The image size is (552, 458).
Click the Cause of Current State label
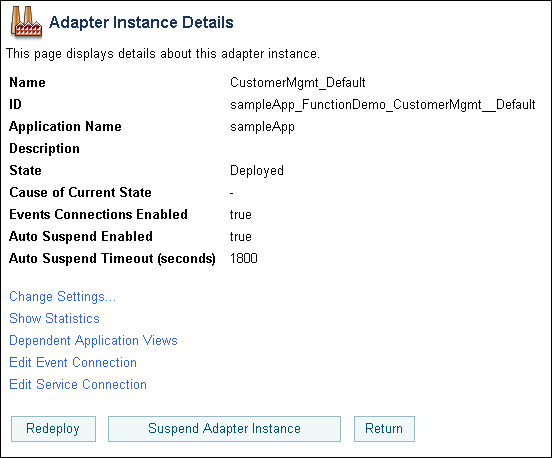(80, 193)
